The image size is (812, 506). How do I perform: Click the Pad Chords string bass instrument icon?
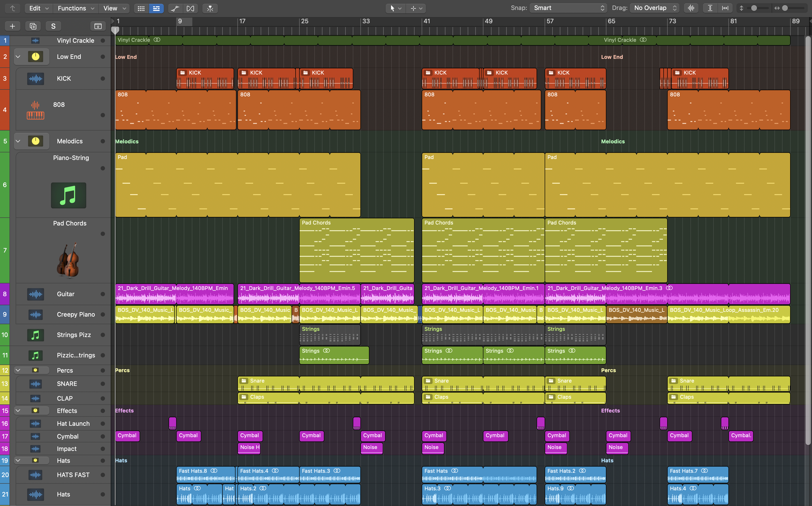[68, 260]
